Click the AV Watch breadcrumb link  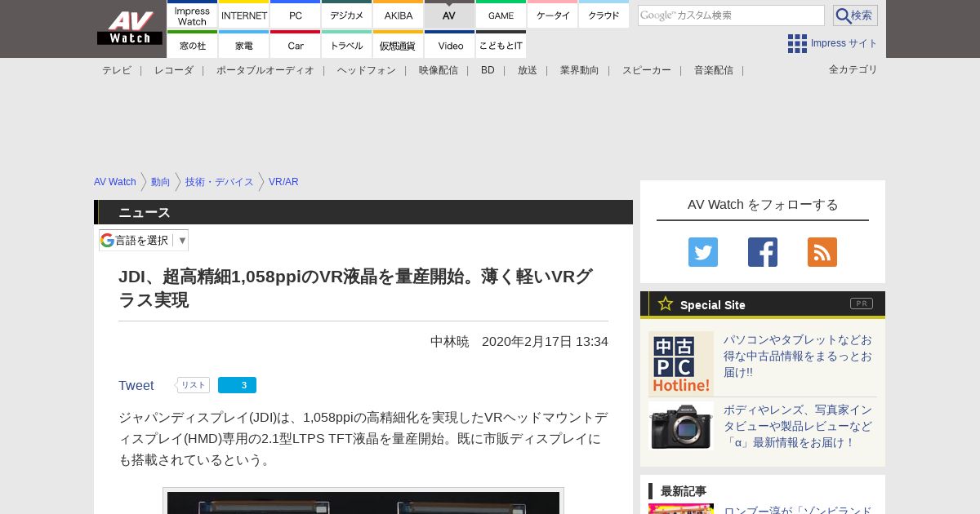[115, 182]
